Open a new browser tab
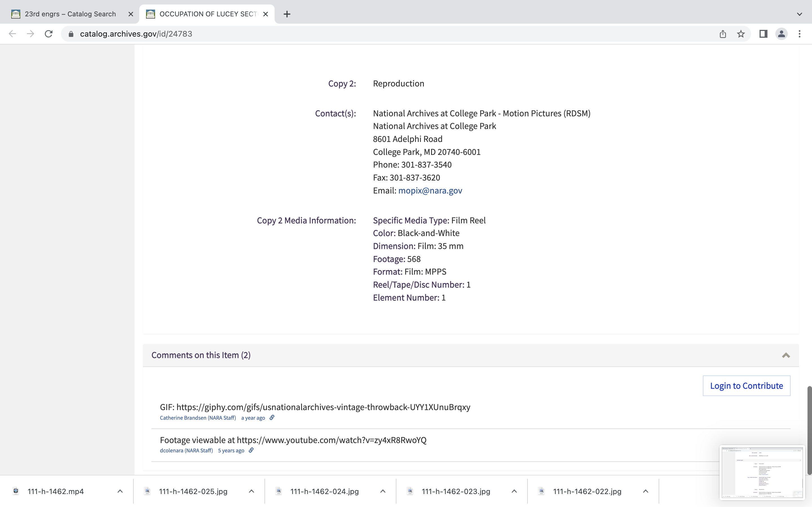Screen dimensions: 812x507 [x=287, y=14]
